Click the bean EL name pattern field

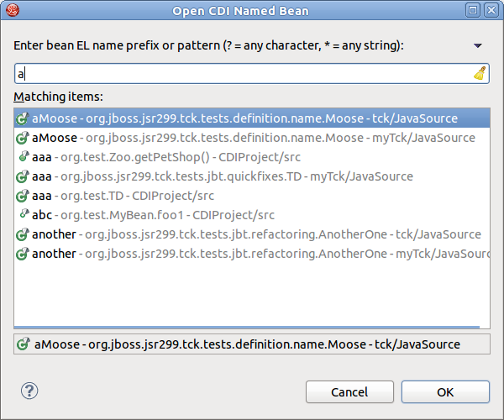pyautogui.click(x=244, y=73)
